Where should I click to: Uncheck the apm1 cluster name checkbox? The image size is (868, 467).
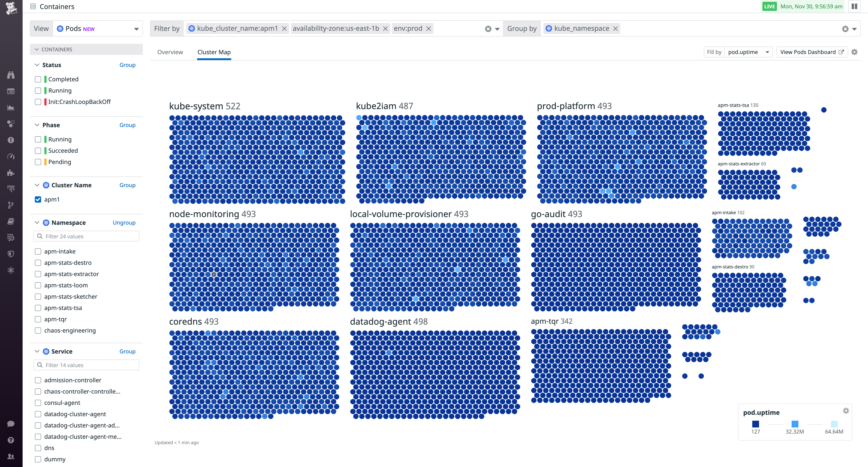[38, 199]
